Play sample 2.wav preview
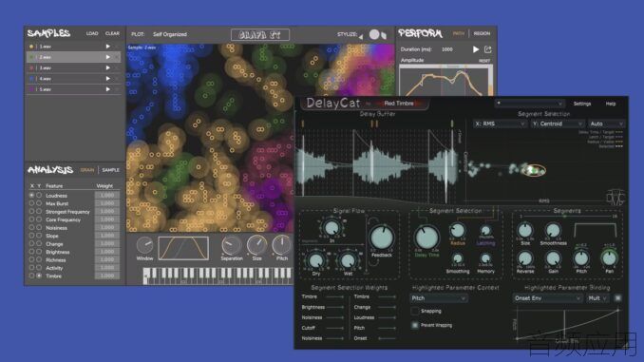The height and width of the screenshot is (362, 644). tap(107, 57)
